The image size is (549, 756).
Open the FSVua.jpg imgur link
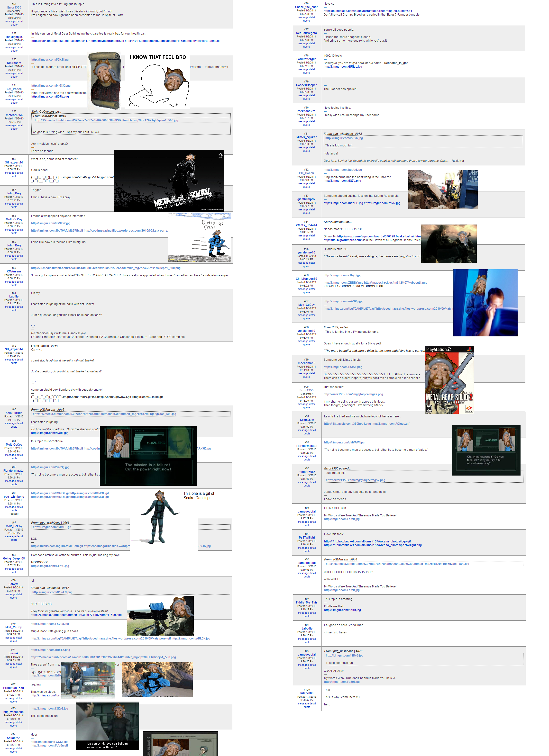(50, 624)
